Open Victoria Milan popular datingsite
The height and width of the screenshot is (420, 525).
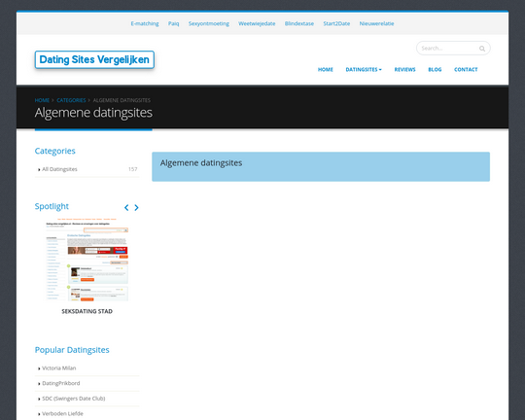tap(59, 368)
